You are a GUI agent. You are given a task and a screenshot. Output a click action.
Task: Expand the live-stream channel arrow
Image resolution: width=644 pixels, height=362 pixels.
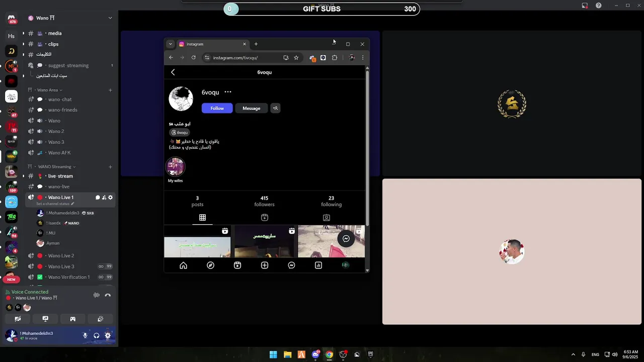tap(23, 176)
